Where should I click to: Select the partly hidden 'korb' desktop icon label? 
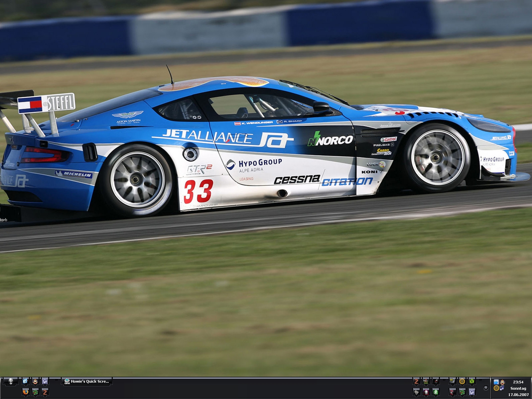4,220
